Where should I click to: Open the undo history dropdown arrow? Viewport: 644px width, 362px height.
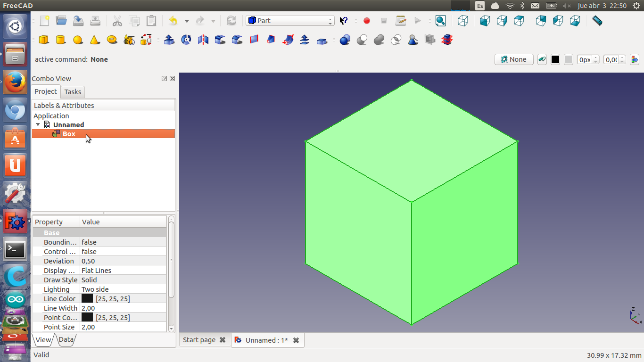point(187,21)
